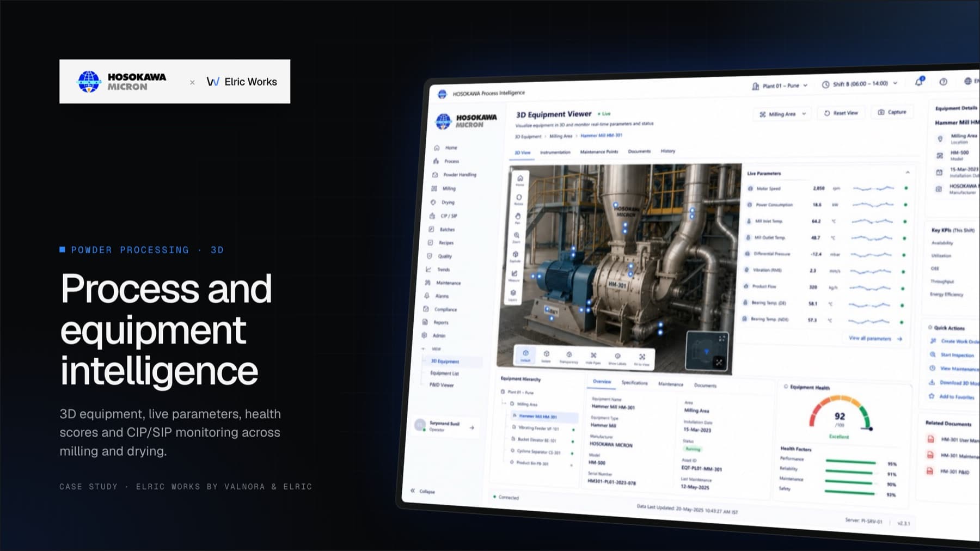The width and height of the screenshot is (980, 551).
Task: Click the Fit to View icon
Action: coord(642,359)
